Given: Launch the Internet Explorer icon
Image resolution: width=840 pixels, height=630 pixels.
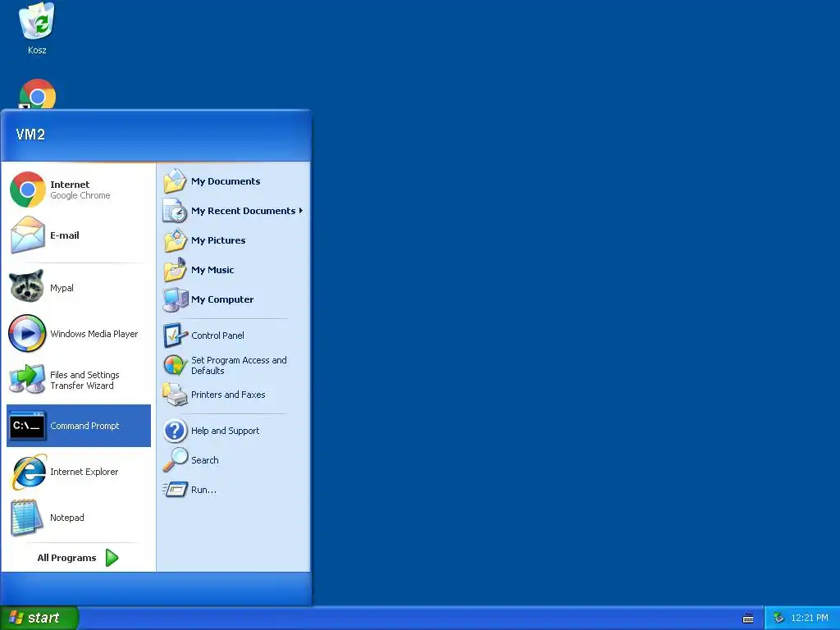Looking at the screenshot, I should pos(30,472).
